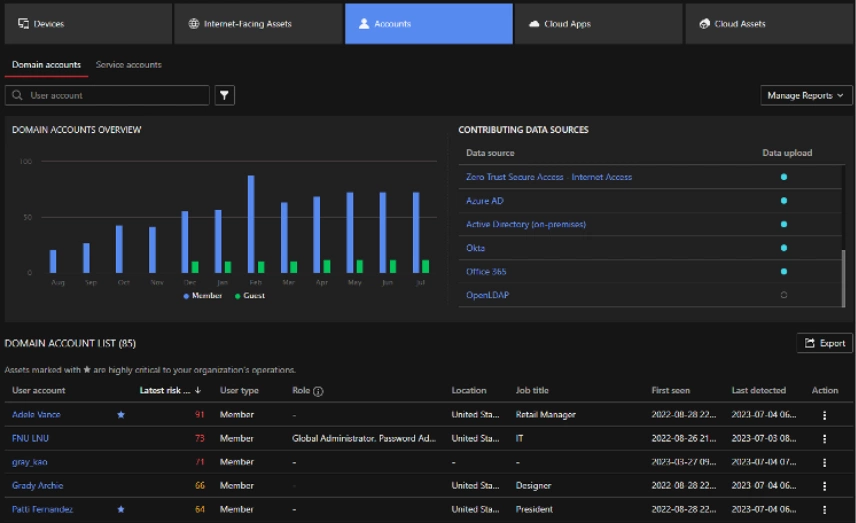
Task: Open action menu for FNU LNU row
Action: (x=824, y=438)
